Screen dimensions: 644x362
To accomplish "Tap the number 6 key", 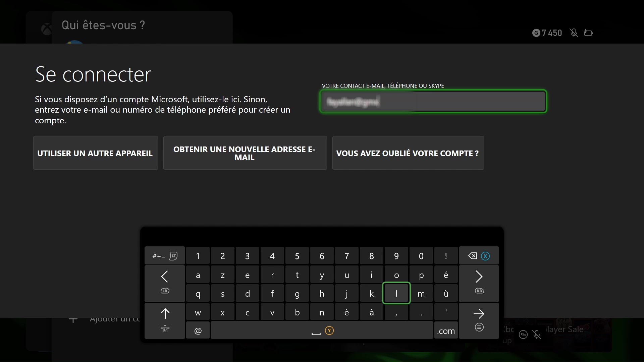I will pos(322,256).
